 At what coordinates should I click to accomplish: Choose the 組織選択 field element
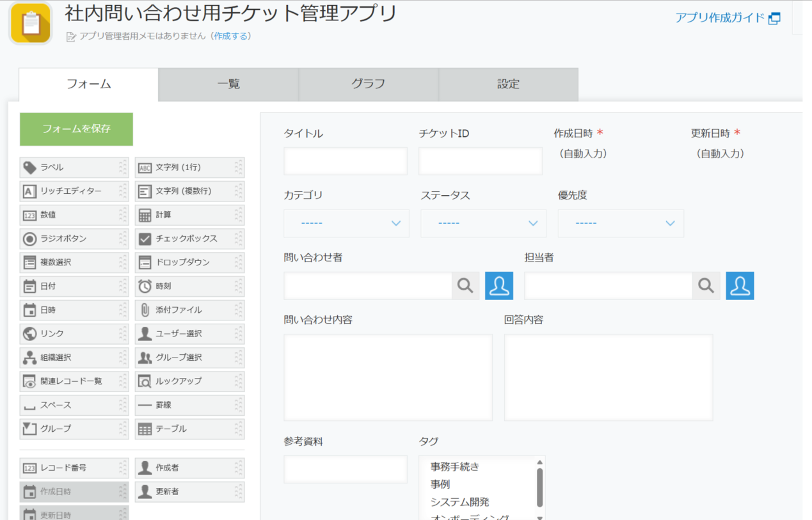74,358
